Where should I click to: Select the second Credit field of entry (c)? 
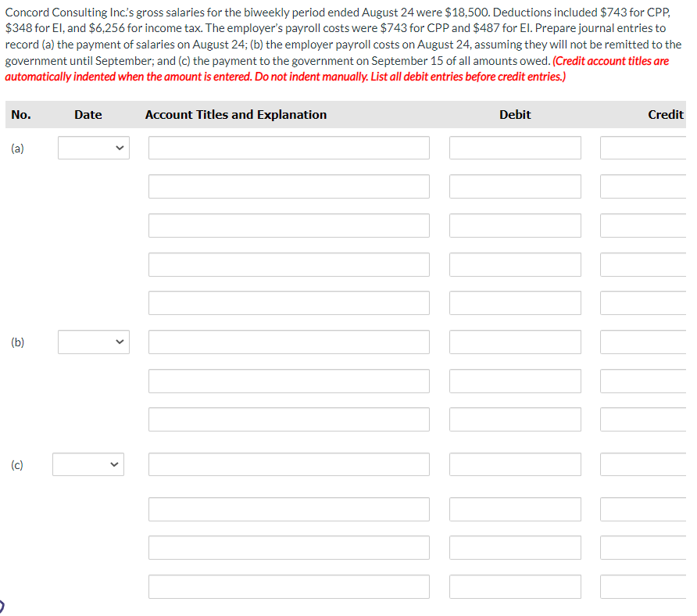[x=644, y=509]
